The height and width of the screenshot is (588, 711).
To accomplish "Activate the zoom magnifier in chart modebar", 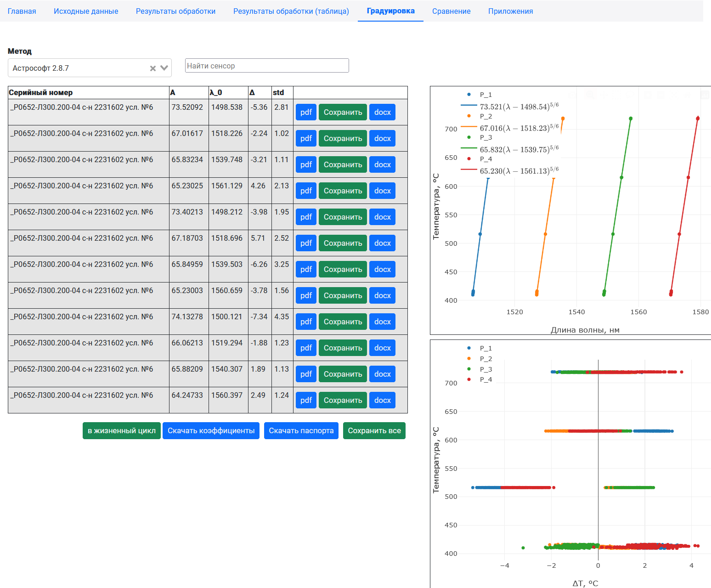I will (x=590, y=95).
